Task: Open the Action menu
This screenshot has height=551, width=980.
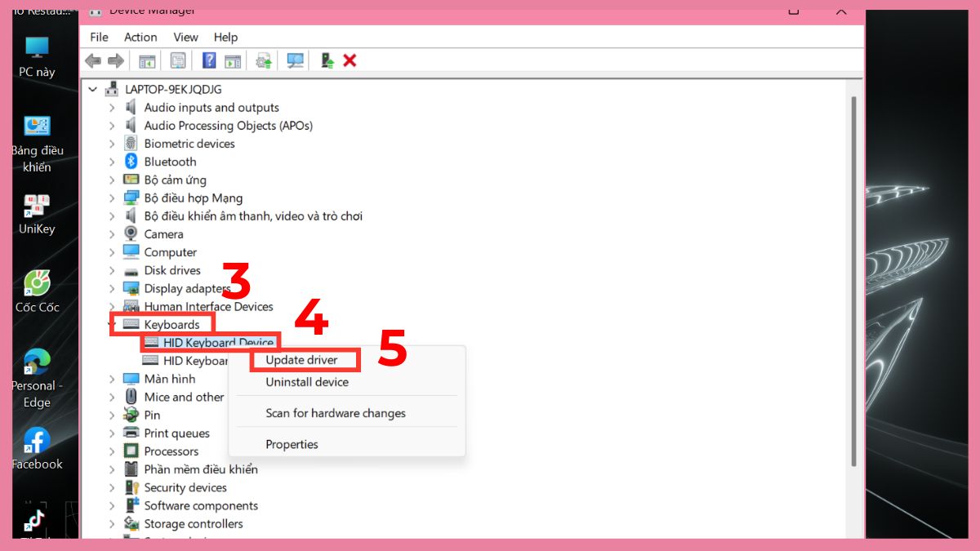Action: pos(140,37)
